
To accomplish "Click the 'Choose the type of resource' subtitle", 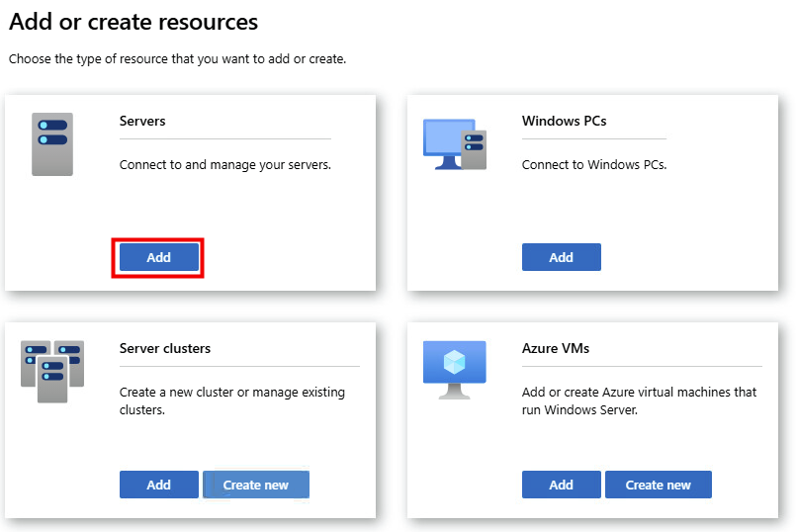I will pyautogui.click(x=177, y=59).
